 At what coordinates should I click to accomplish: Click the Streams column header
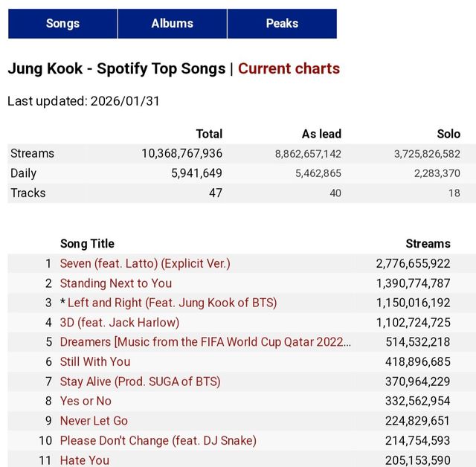pyautogui.click(x=428, y=244)
